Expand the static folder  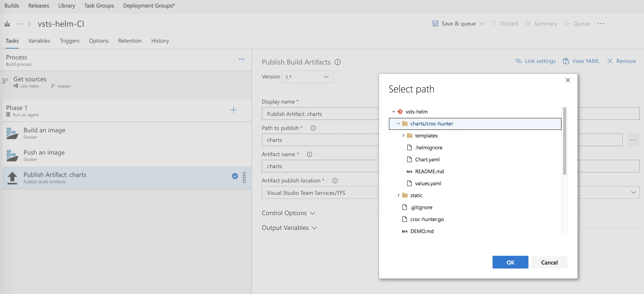[x=398, y=195]
